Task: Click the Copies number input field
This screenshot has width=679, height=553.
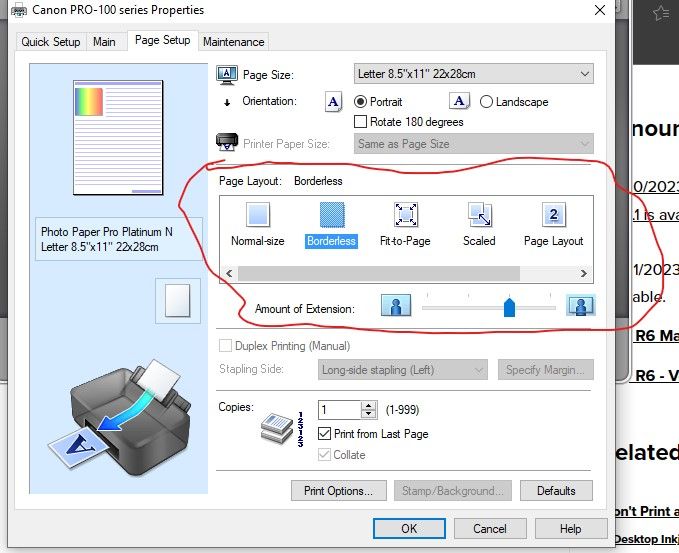Action: point(340,410)
